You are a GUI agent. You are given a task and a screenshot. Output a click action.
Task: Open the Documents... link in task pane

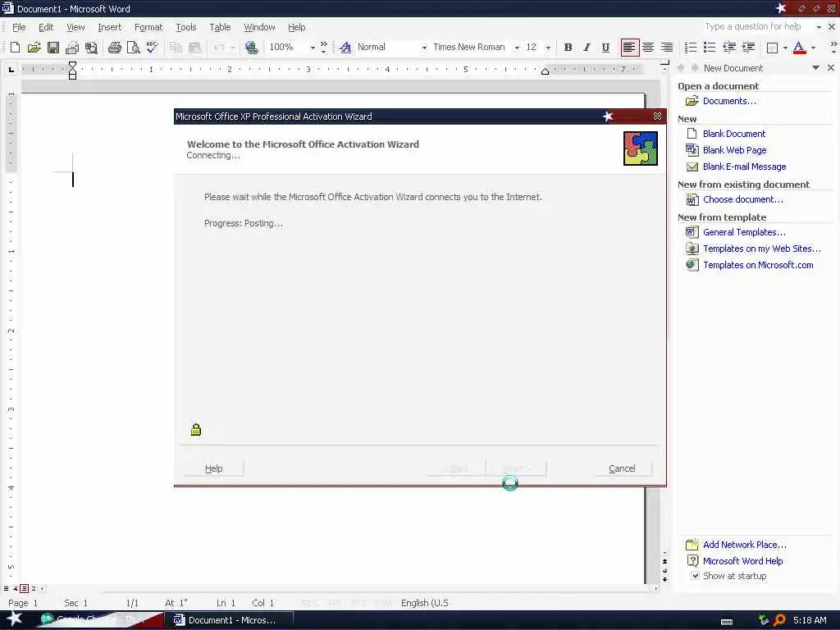click(x=729, y=101)
